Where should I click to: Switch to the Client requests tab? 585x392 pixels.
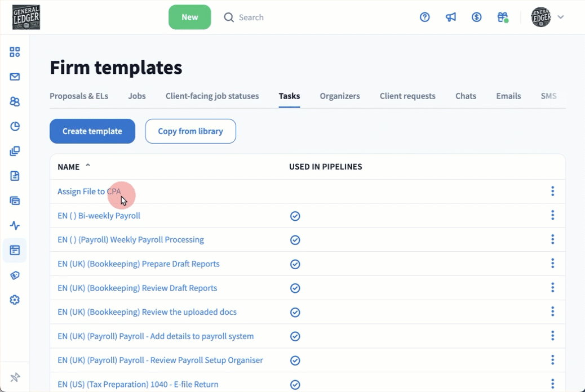407,96
